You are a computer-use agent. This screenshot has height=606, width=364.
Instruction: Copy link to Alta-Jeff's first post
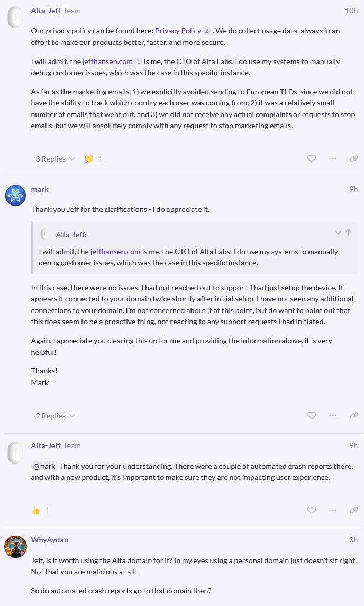tap(354, 158)
